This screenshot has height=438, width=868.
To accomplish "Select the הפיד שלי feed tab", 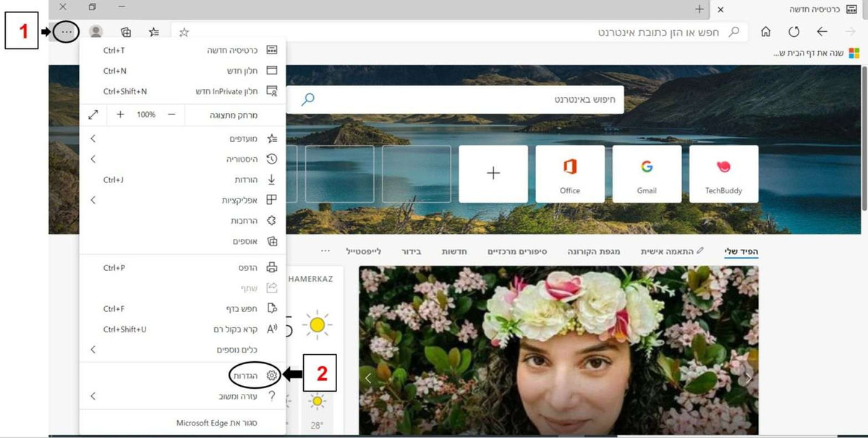I will pyautogui.click(x=741, y=251).
